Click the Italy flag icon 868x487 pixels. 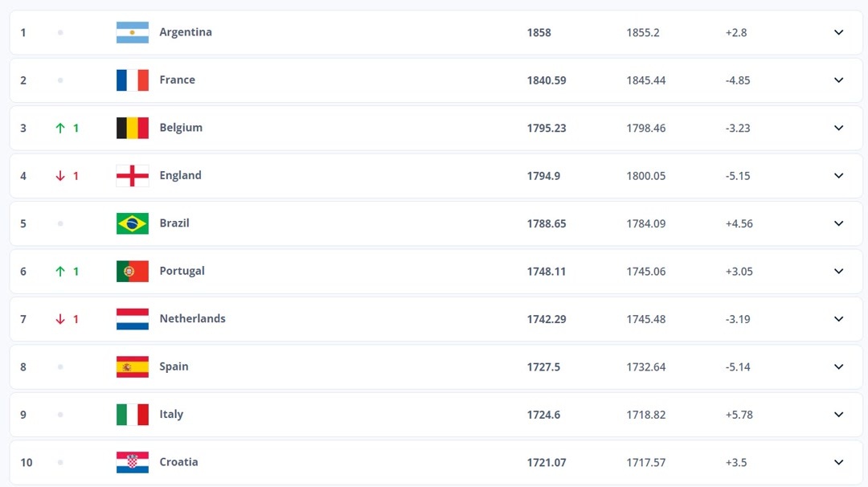click(133, 415)
